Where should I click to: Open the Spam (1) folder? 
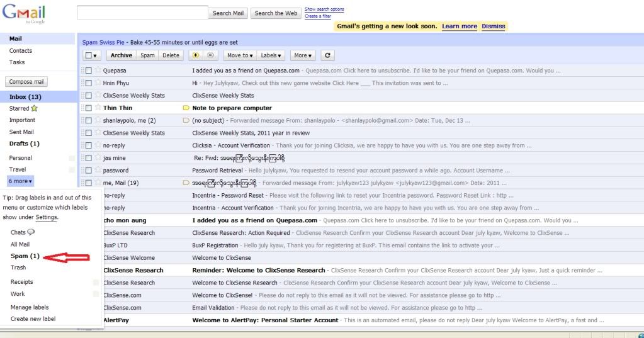tap(25, 256)
